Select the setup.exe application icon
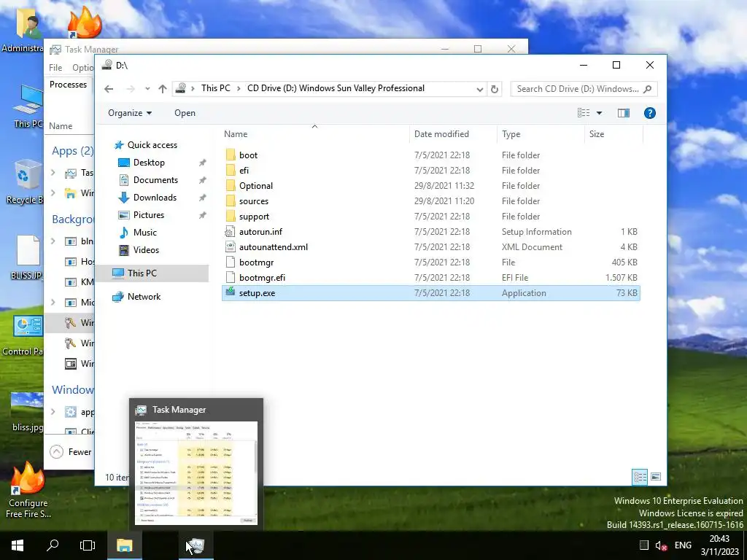This screenshot has height=560, width=747. 231,292
